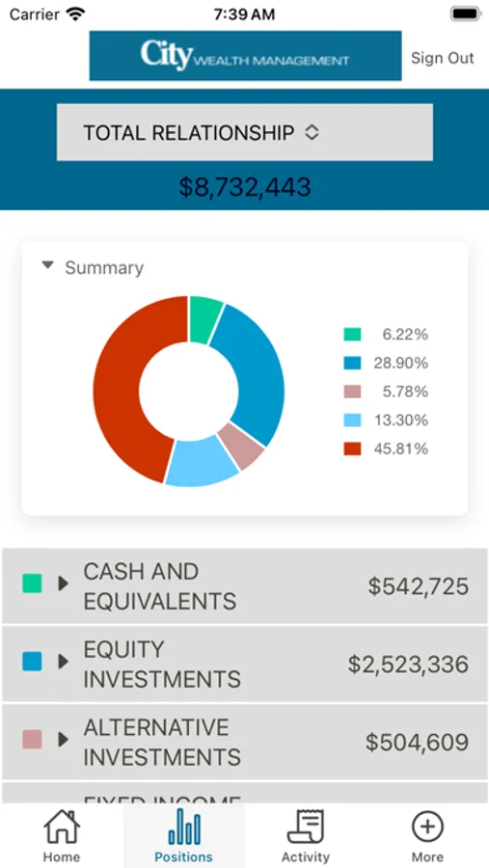
Task: Click the 28.90% legend label
Action: pos(401,364)
